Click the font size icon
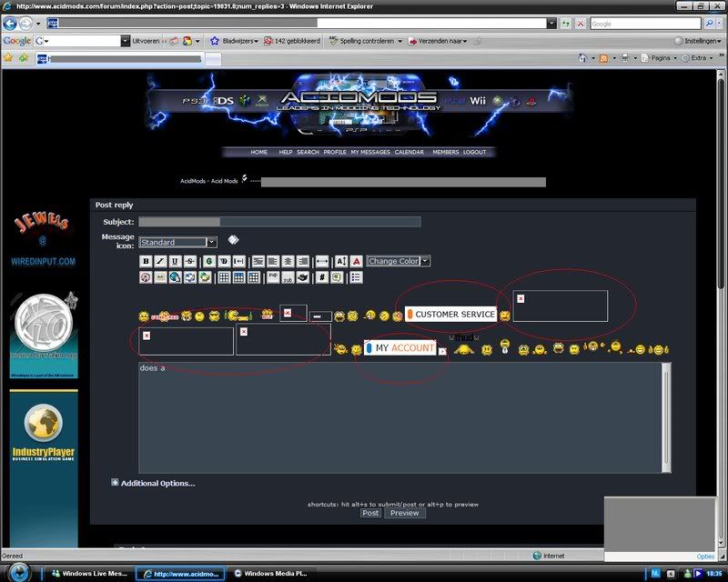The height and width of the screenshot is (582, 728). coord(341,261)
